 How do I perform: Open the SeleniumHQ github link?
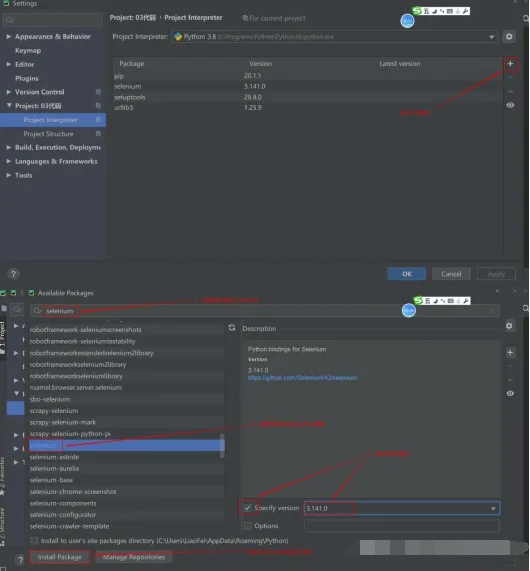(x=303, y=378)
